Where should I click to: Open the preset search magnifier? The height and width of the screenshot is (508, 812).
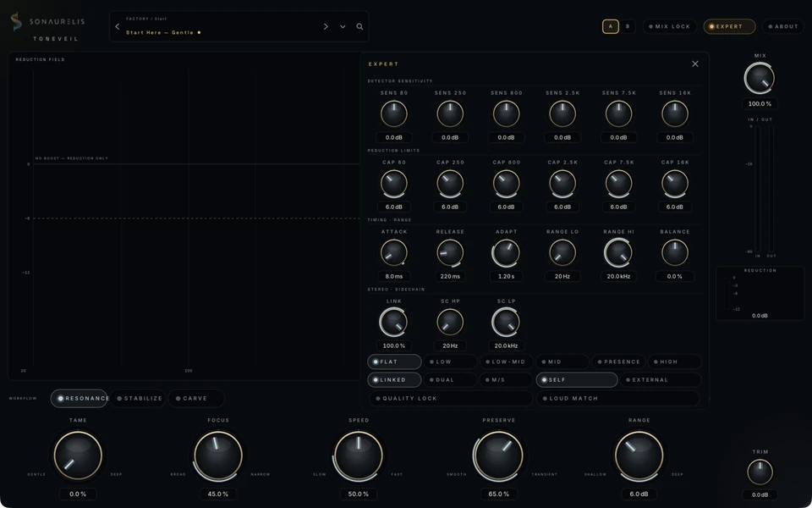(x=359, y=26)
